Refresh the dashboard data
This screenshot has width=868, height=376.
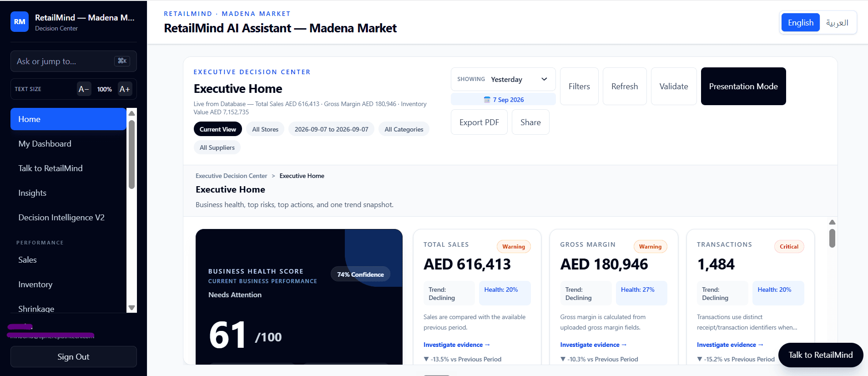625,86
